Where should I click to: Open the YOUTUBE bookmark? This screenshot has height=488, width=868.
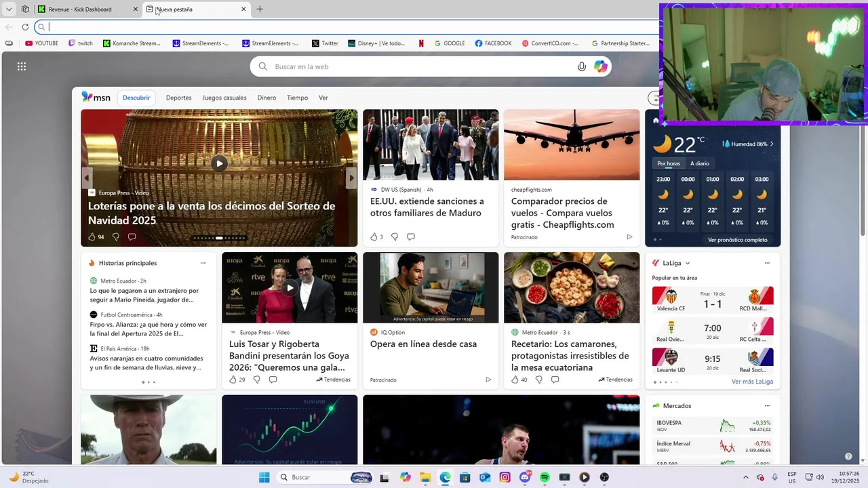41,43
